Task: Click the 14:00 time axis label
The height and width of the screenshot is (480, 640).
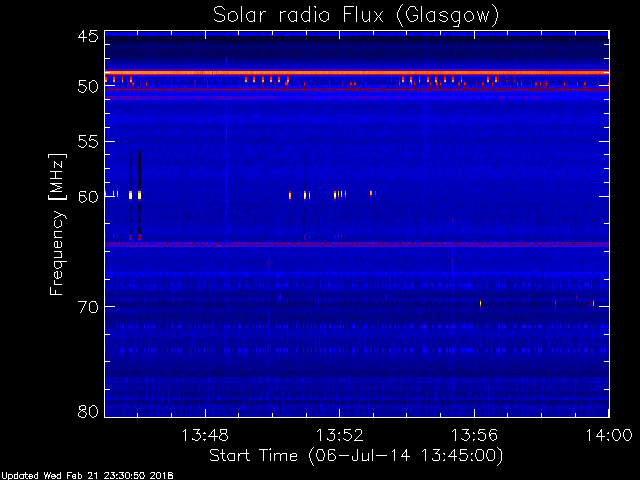Action: (609, 435)
